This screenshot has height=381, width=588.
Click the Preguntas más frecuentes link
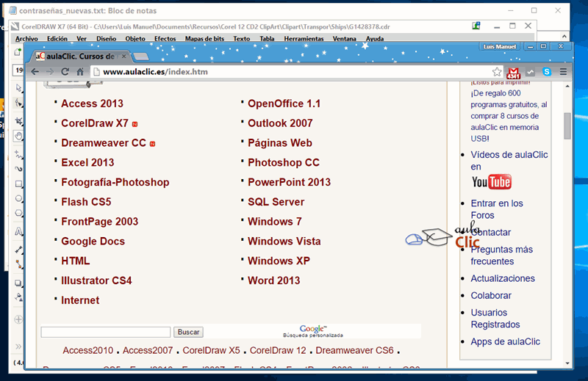[502, 255]
